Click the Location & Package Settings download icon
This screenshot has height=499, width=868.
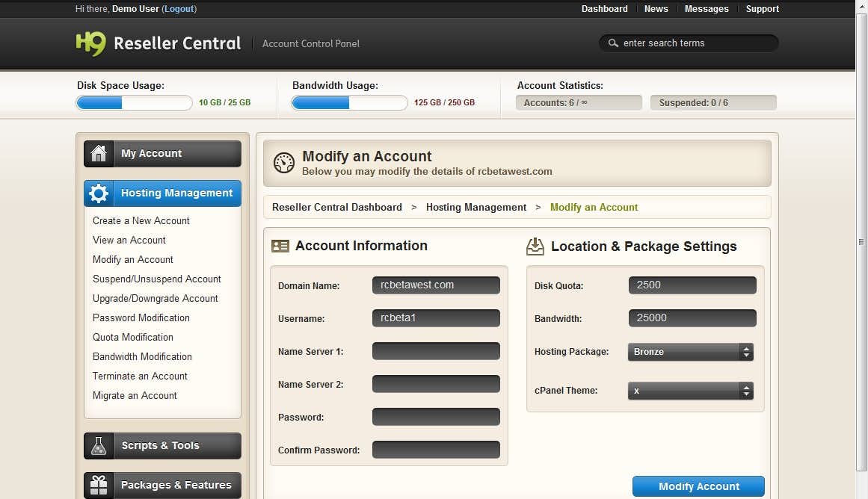coord(535,247)
